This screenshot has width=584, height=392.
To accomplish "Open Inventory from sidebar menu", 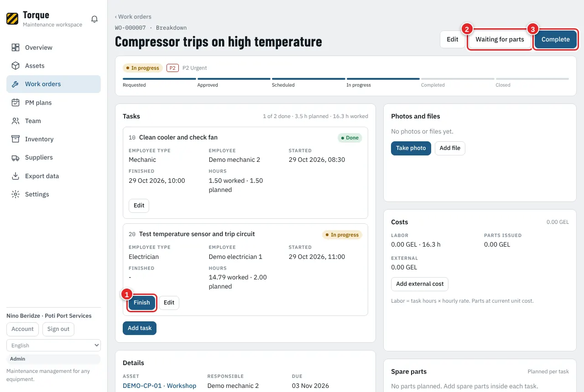I will tap(53, 139).
